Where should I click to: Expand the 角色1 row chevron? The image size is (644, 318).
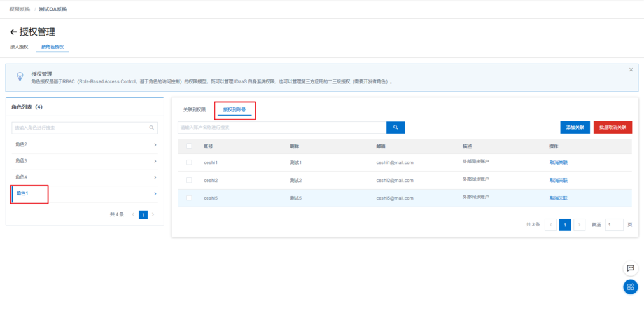point(155,193)
